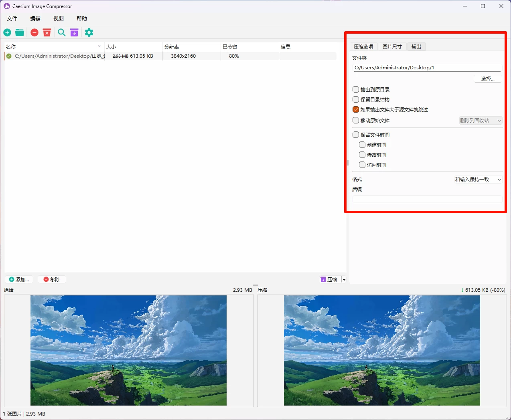Image resolution: width=511 pixels, height=420 pixels.
Task: Click the add image plus icon
Action: click(x=7, y=32)
